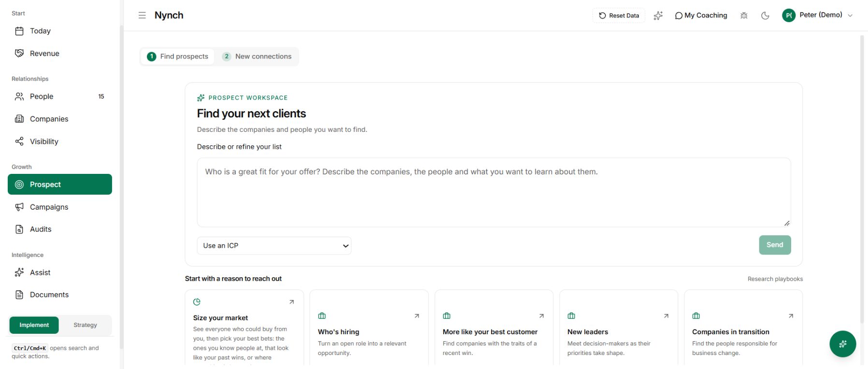This screenshot has height=369, width=868.
Task: Open Visibility in the sidebar
Action: click(60, 141)
